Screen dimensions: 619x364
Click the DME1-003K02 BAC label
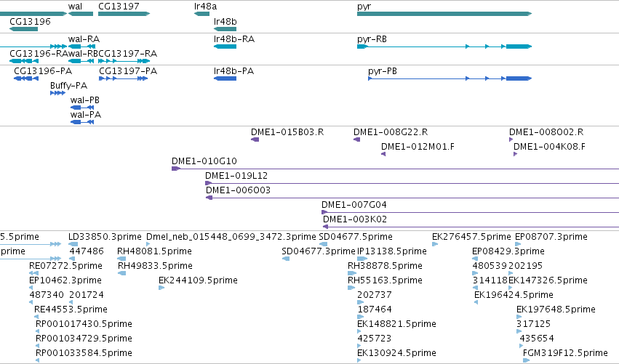tap(355, 219)
